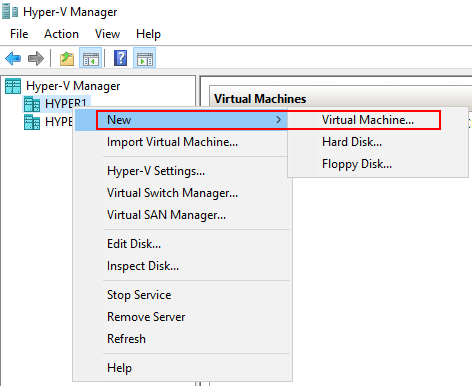Click the HYPER1 server icon in tree
Image resolution: width=472 pixels, height=386 pixels.
pyautogui.click(x=32, y=104)
